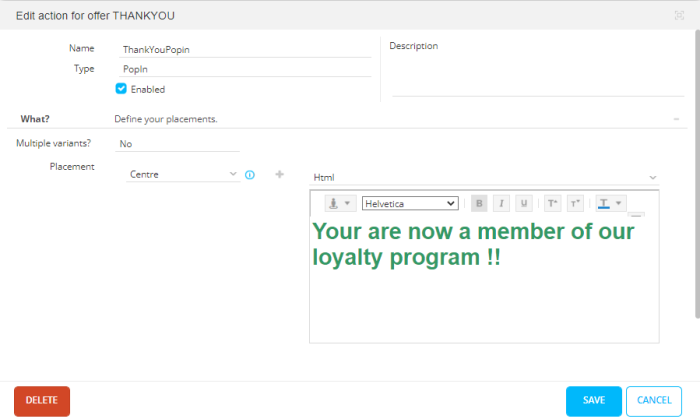Uncheck the Enabled checkbox
Screen dimensions: 700x419
[121, 89]
